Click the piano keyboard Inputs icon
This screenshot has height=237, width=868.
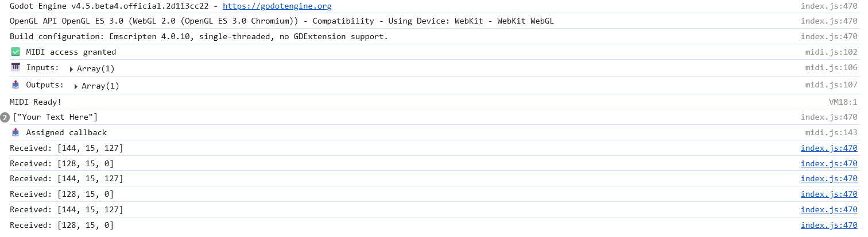[15, 67]
